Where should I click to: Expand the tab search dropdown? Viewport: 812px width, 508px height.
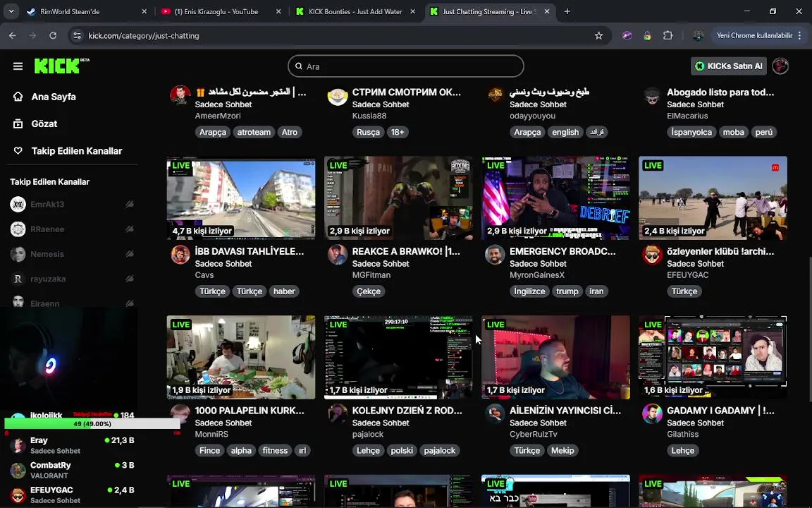tap(11, 11)
